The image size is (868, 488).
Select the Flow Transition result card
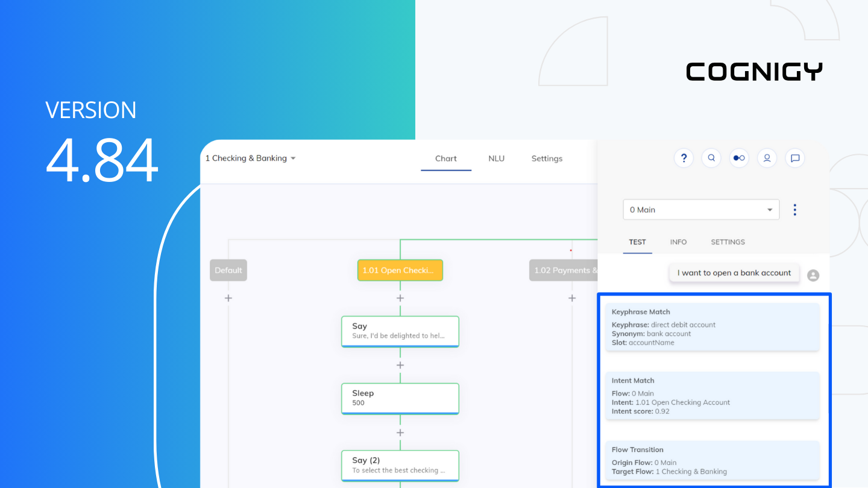(712, 458)
